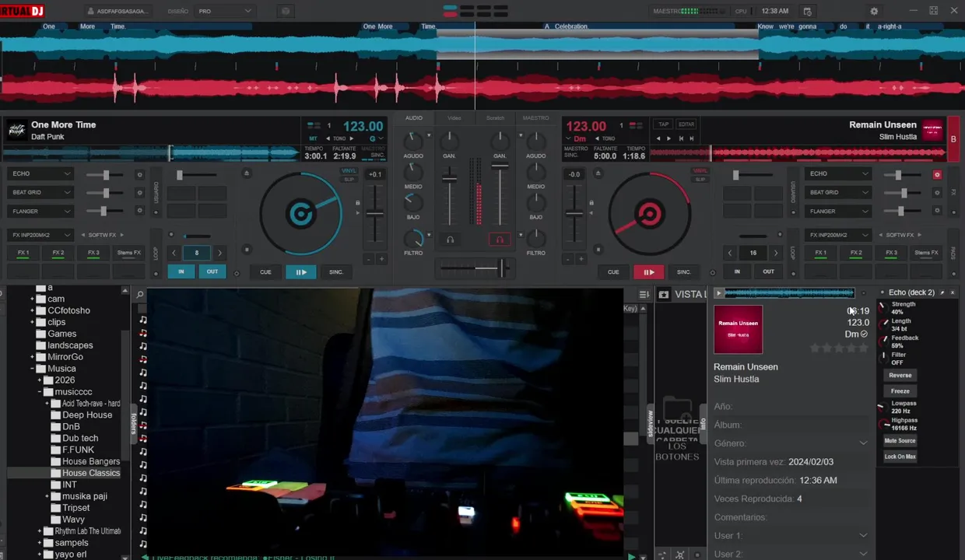965x560 pixels.
Task: Click the deck A pitch lock icon
Action: [x=358, y=203]
